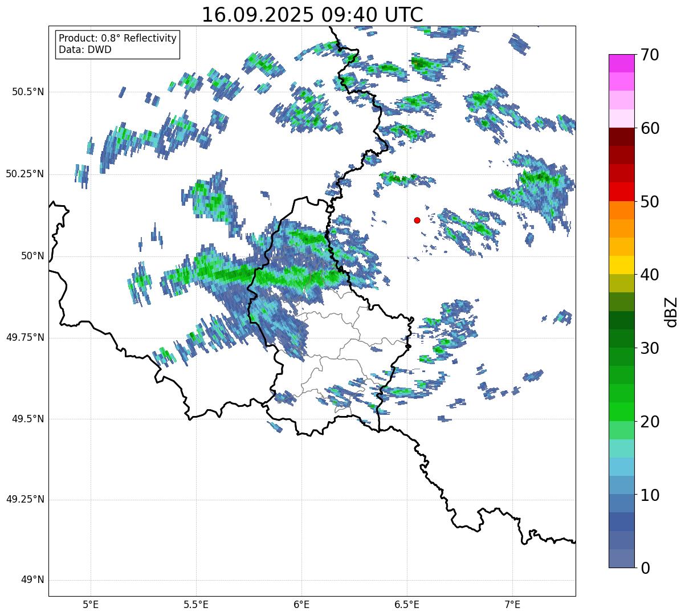Click the latitude label 50.5°N
This screenshot has width=685, height=616.
point(28,92)
